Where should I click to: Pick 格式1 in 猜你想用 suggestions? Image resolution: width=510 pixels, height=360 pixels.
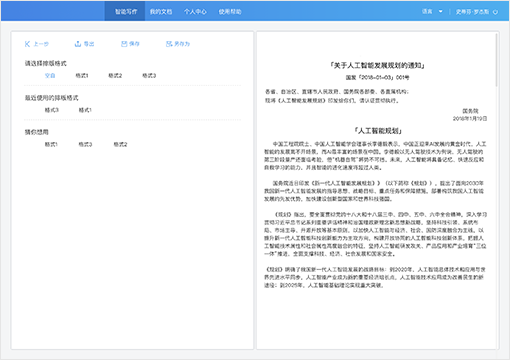click(51, 144)
